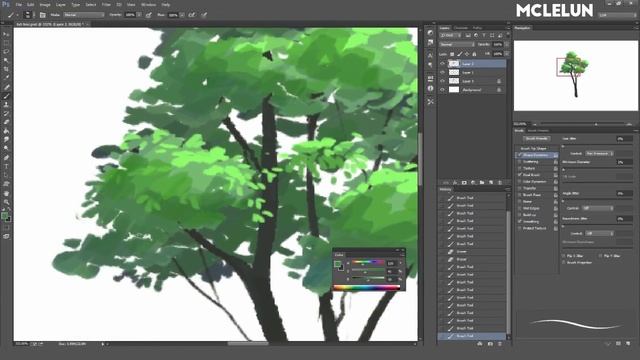Select the Quick Selection tool
640x360 pixels.
(x=6, y=60)
